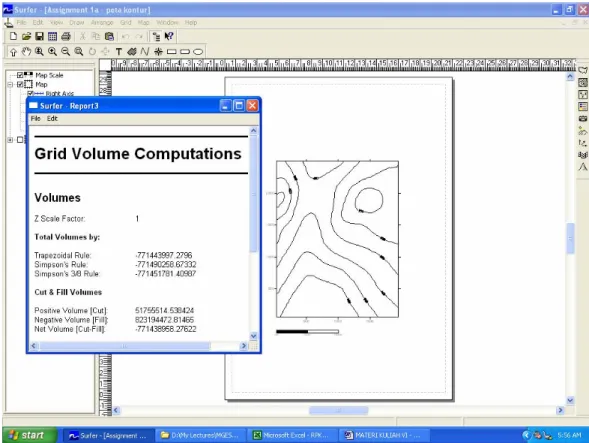This screenshot has width=589, height=443.
Task: Switch to D:\My Lectures folder taskbar button
Action: (200, 435)
